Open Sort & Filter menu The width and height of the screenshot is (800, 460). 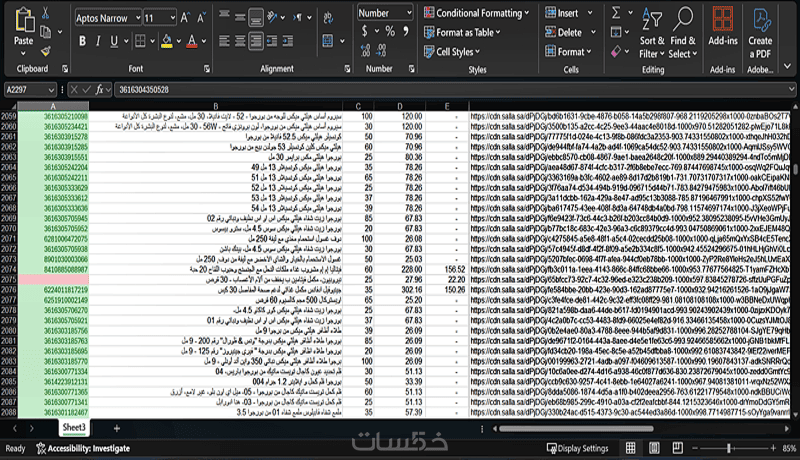652,33
